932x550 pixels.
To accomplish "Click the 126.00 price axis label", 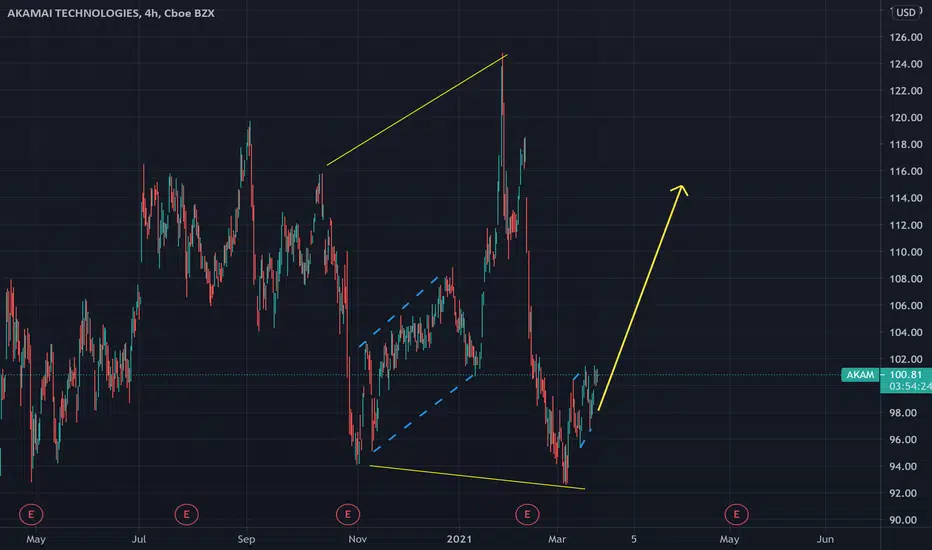I will [906, 37].
